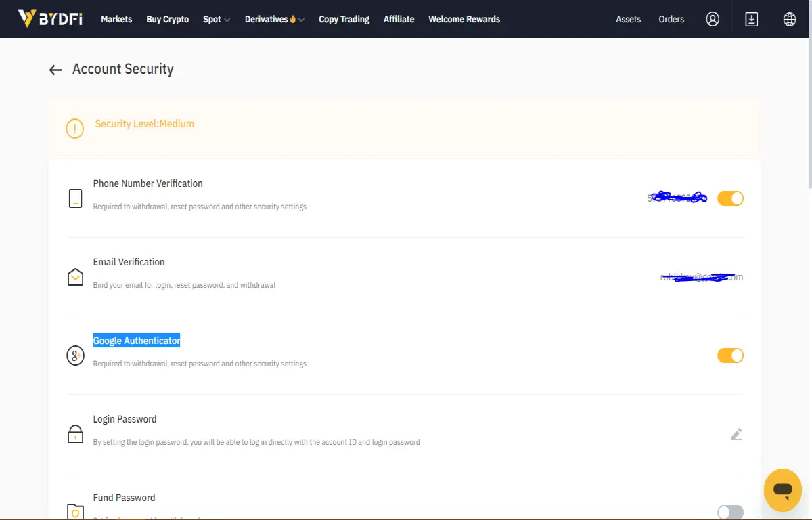Click the scribbled-out email address value
This screenshot has height=520, width=812.
click(702, 277)
